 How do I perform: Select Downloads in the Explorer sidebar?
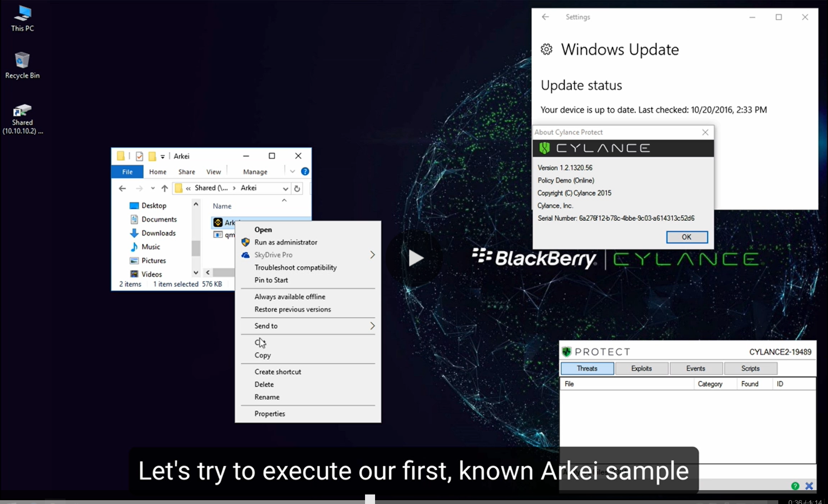tap(158, 233)
